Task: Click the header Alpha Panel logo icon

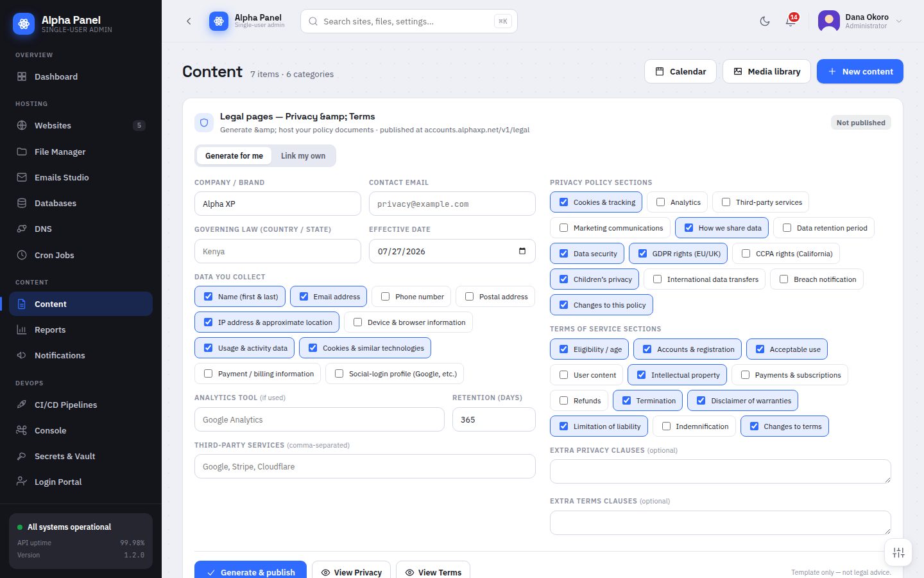Action: pos(219,21)
